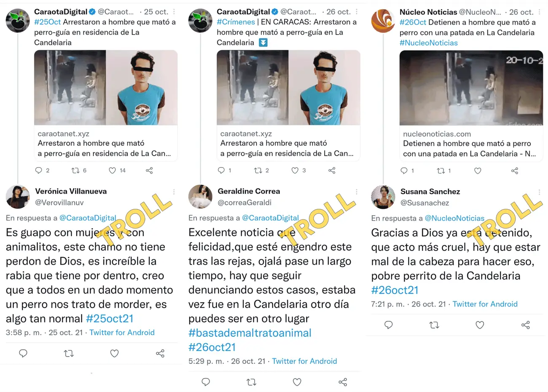Share Geraldine Correa's tweet
The image size is (548, 392).
[343, 382]
